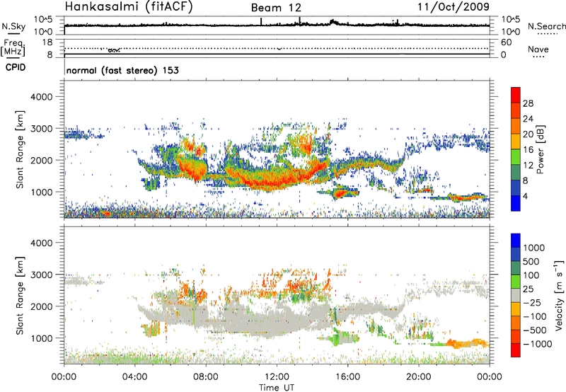Click the '2000' tick in velocity panel

41,306
